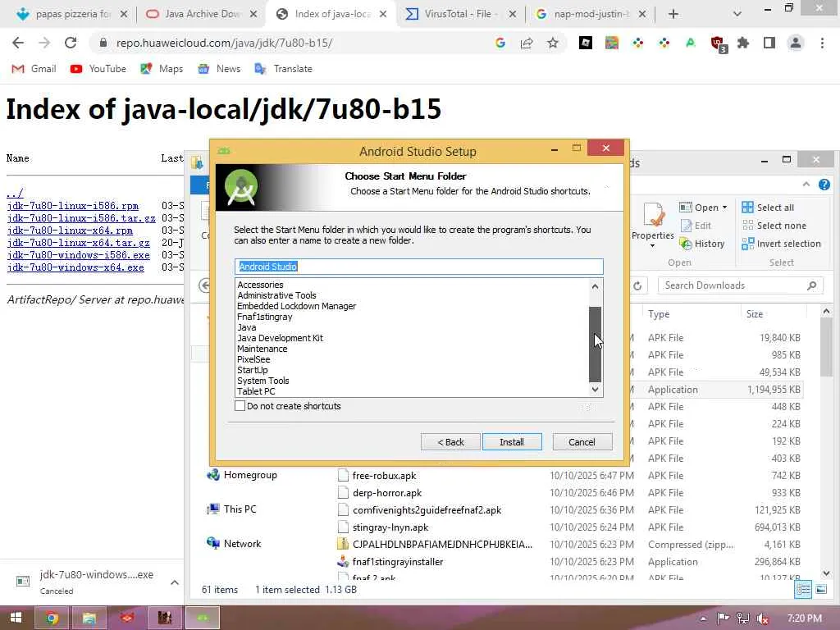This screenshot has height=630, width=840.
Task: Click Select none in Explorer ribbon
Action: click(774, 226)
